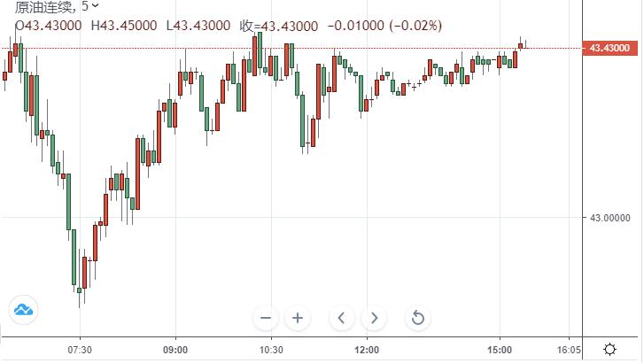Click the 43.00000 price axis label
Image resolution: width=644 pixels, height=363 pixels.
pos(610,218)
